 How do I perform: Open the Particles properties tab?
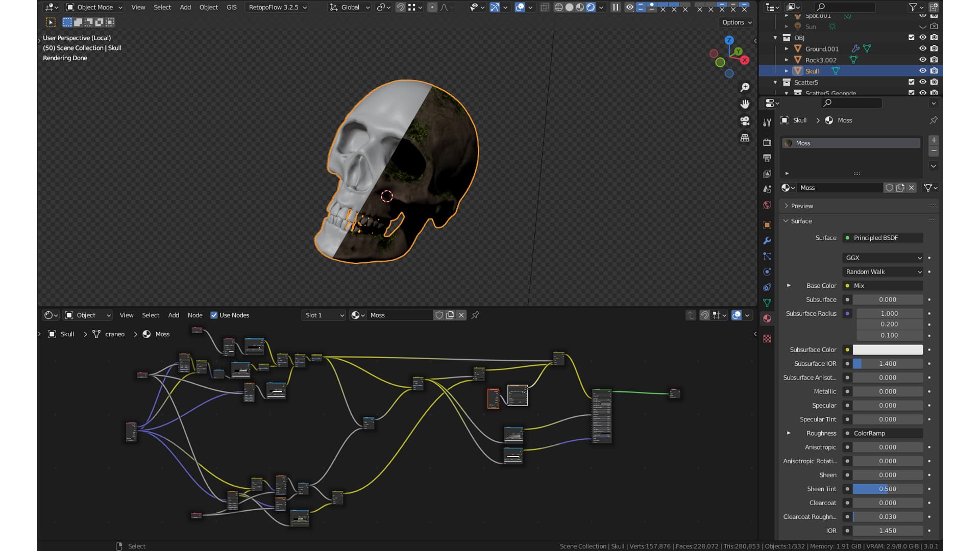click(767, 256)
